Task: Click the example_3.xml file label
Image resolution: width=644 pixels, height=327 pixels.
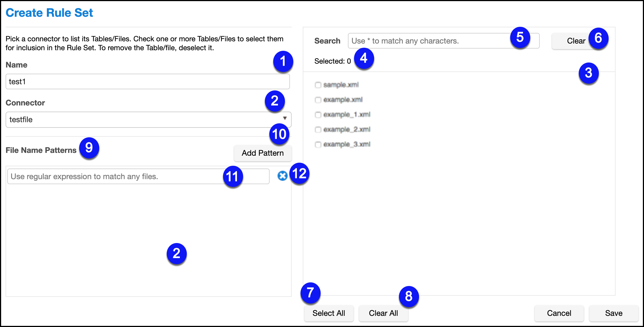Action: pos(347,145)
